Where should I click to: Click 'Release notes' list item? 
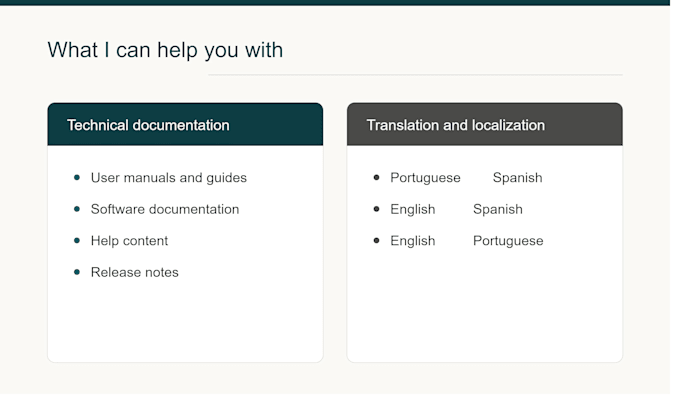tap(134, 272)
